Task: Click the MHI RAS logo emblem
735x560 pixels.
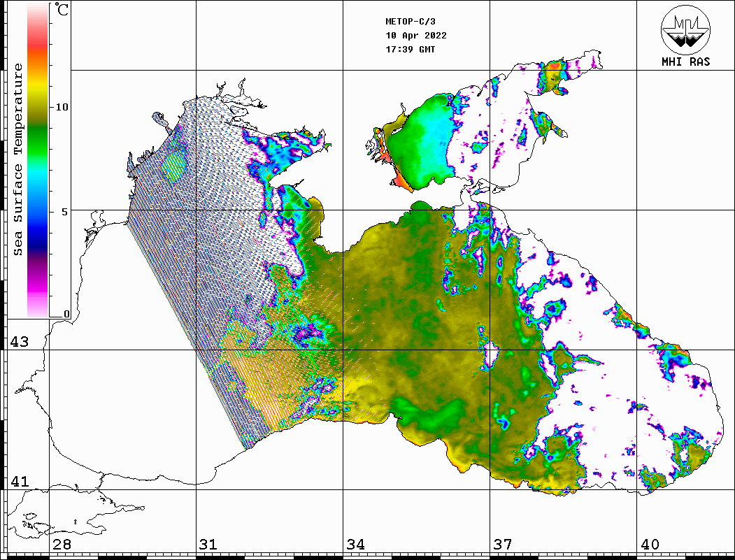Action: click(685, 29)
